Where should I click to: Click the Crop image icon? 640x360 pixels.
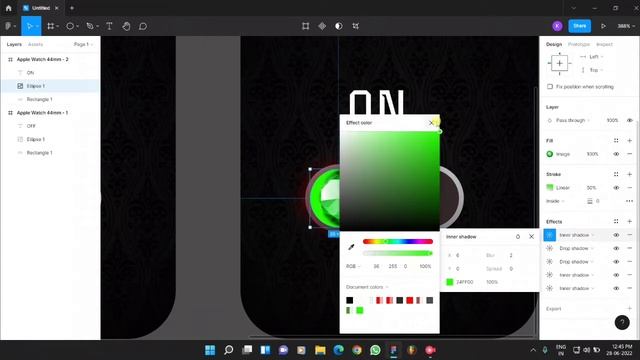(356, 26)
